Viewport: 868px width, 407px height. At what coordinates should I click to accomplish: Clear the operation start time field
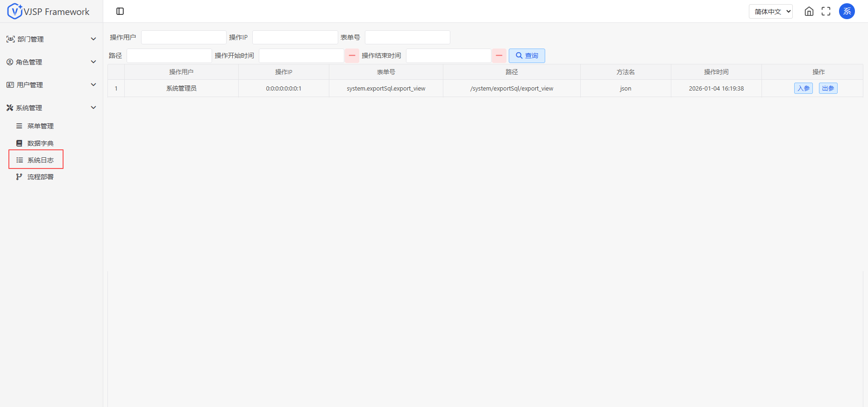coord(352,56)
